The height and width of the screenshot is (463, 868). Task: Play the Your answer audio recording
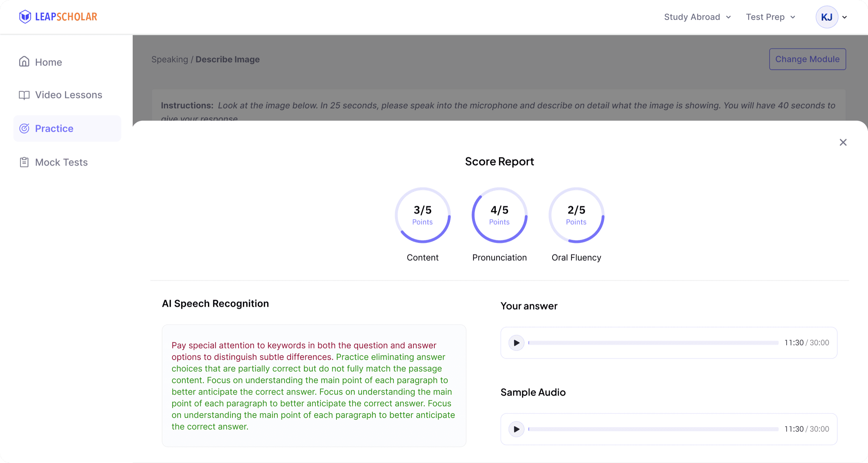(516, 343)
